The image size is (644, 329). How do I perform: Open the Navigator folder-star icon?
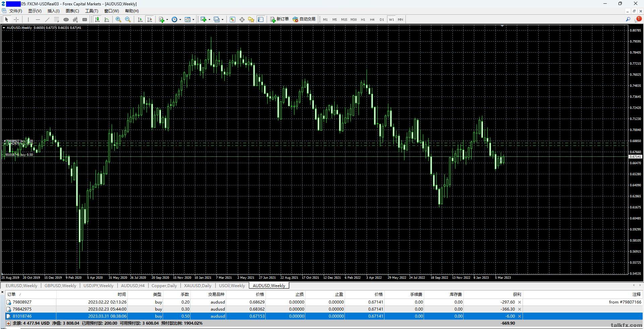click(x=251, y=19)
